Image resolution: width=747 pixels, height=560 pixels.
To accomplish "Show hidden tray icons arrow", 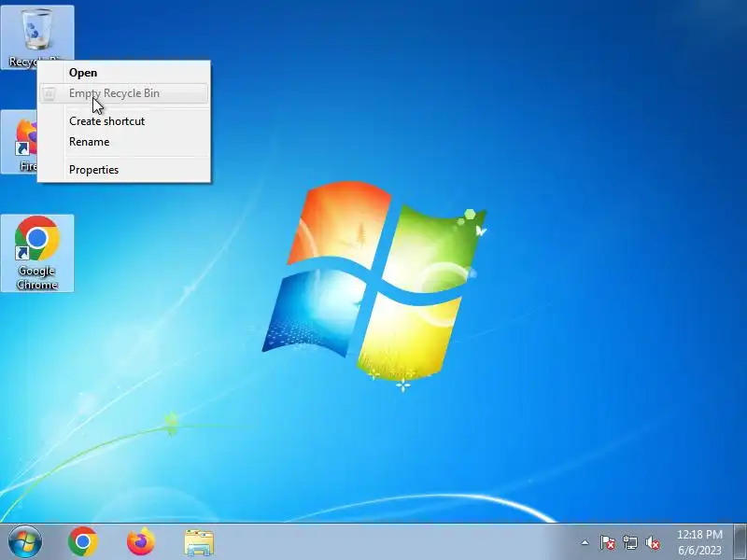I will (585, 542).
